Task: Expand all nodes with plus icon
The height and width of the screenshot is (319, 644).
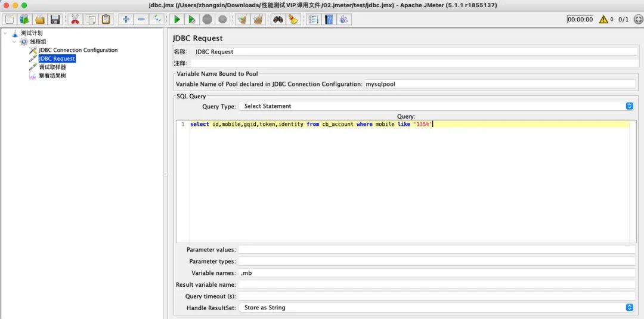Action: tap(126, 19)
